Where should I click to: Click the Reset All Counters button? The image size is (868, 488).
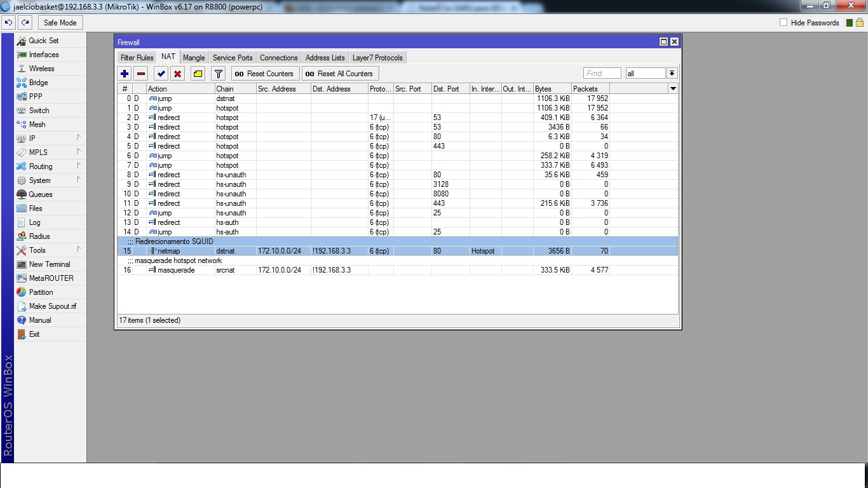340,74
